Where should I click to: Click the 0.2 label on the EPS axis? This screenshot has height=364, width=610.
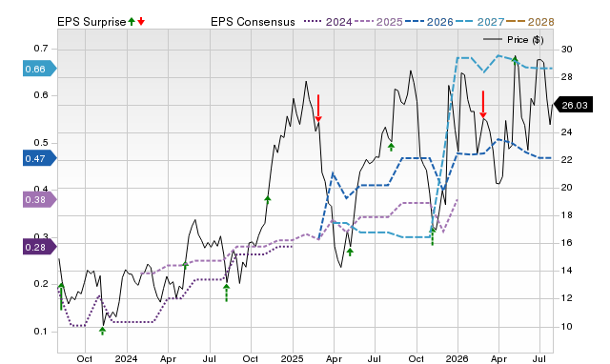click(x=41, y=284)
